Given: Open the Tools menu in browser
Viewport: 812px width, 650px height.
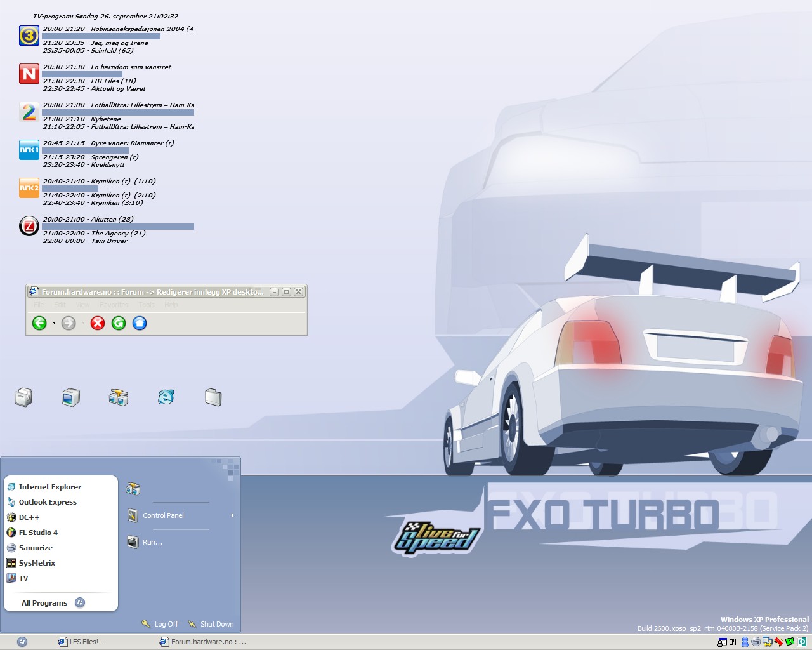Looking at the screenshot, I should [x=147, y=305].
